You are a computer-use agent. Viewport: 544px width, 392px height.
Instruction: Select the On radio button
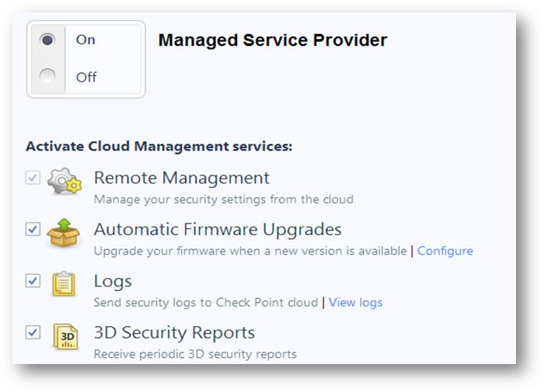coord(47,40)
